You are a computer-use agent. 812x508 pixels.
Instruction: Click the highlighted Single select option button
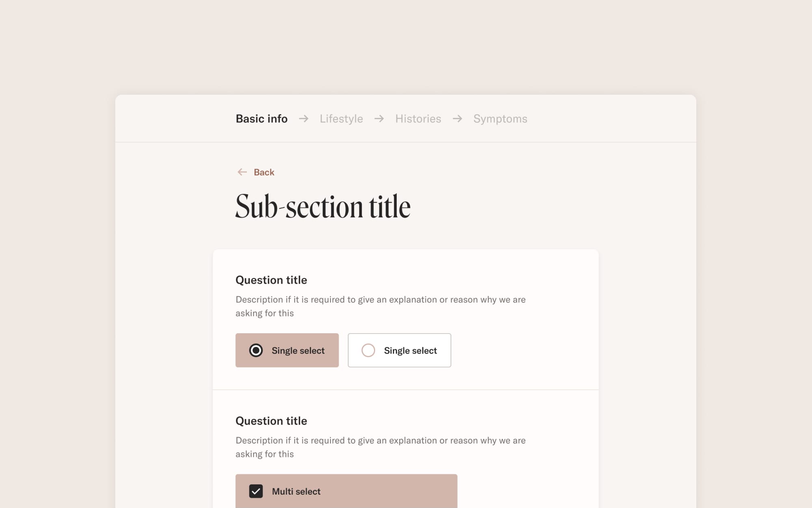[x=287, y=350]
